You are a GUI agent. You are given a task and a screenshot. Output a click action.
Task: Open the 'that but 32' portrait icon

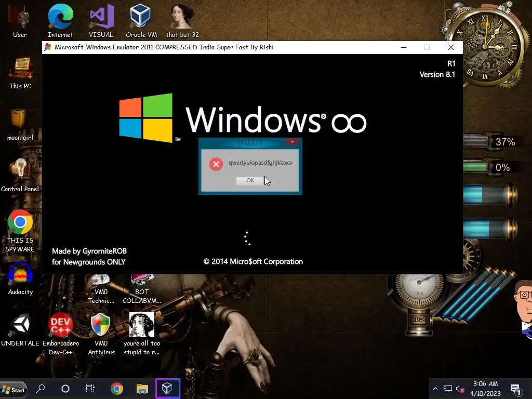(x=182, y=21)
